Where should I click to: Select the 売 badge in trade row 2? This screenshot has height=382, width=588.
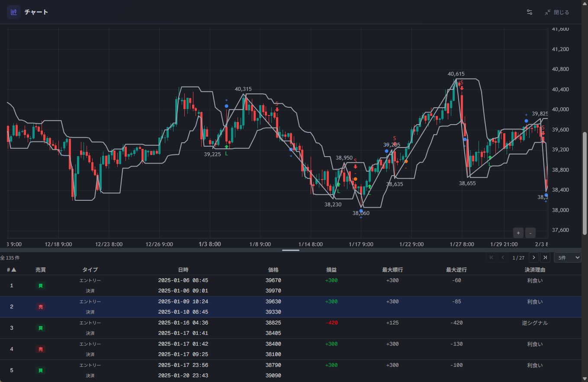click(x=41, y=307)
